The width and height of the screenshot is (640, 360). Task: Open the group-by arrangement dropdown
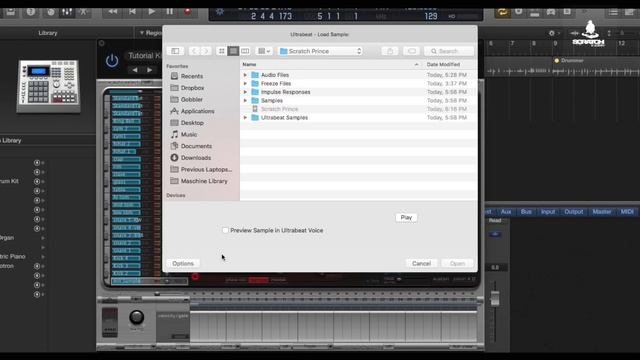click(264, 51)
